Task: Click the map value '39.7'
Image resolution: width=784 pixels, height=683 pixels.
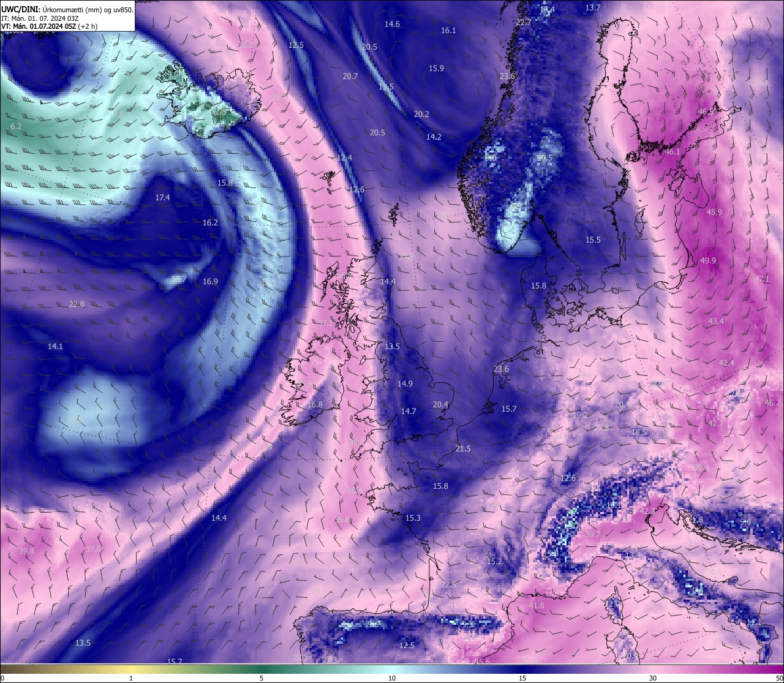Action: click(593, 535)
